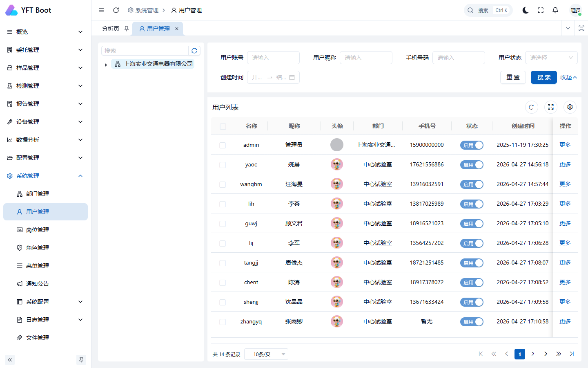Reload the user list table
The image size is (588, 368).
tap(531, 107)
